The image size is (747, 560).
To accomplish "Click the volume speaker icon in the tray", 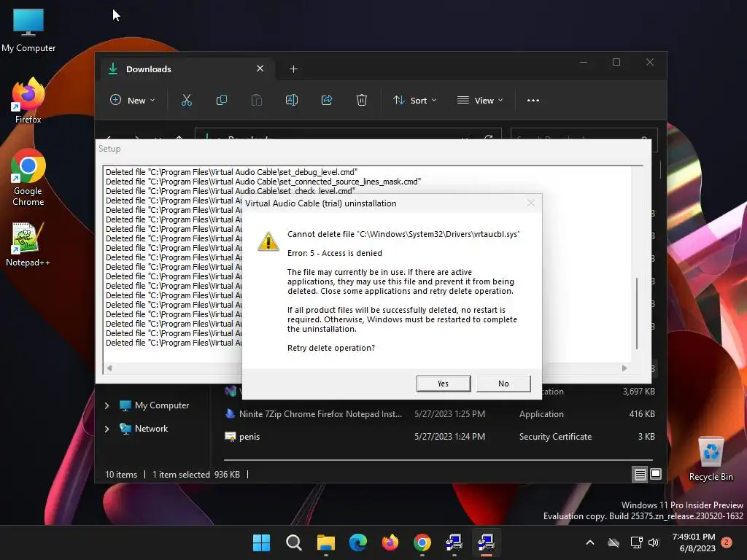I will click(654, 542).
